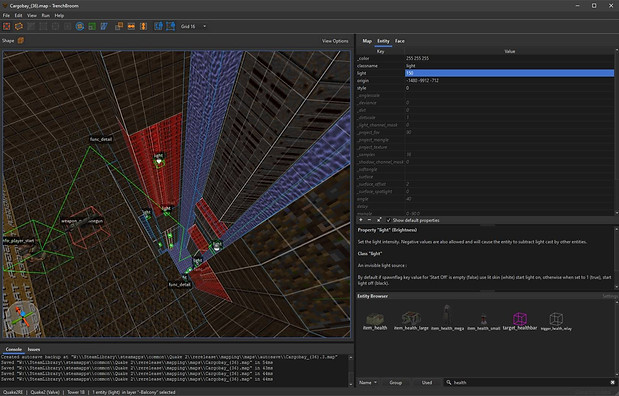This screenshot has height=396, width=619.
Task: Open the Help menu
Action: 59,15
